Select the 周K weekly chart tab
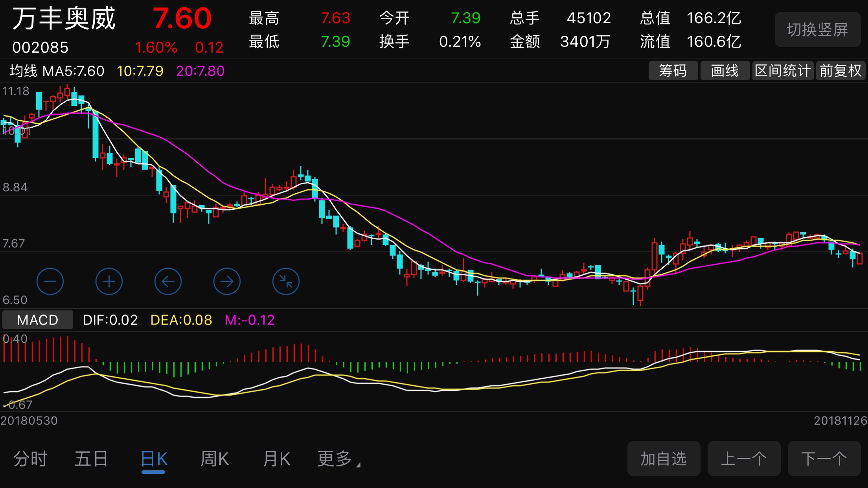Image resolution: width=868 pixels, height=488 pixels. [x=215, y=459]
